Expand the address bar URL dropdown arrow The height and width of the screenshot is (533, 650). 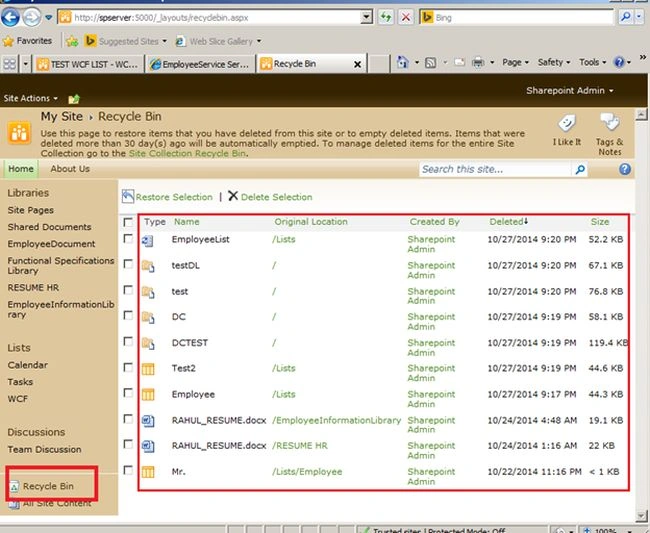(366, 17)
